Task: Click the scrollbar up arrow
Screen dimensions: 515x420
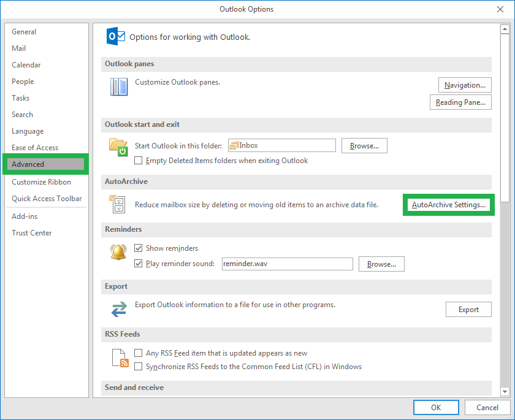Action: click(505, 29)
